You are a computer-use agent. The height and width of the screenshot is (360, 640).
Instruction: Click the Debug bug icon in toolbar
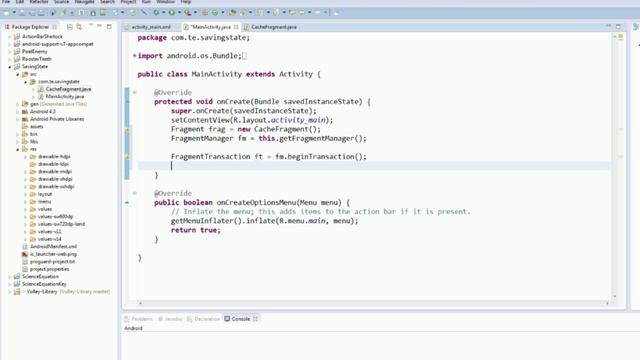(156, 13)
